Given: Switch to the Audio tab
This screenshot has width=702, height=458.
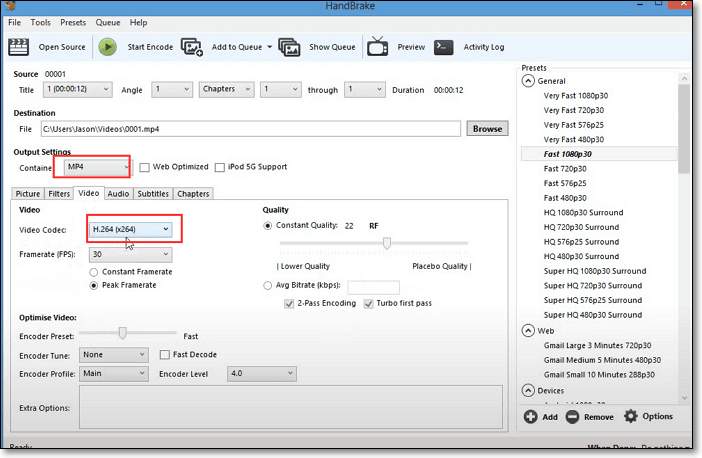Looking at the screenshot, I should [118, 194].
